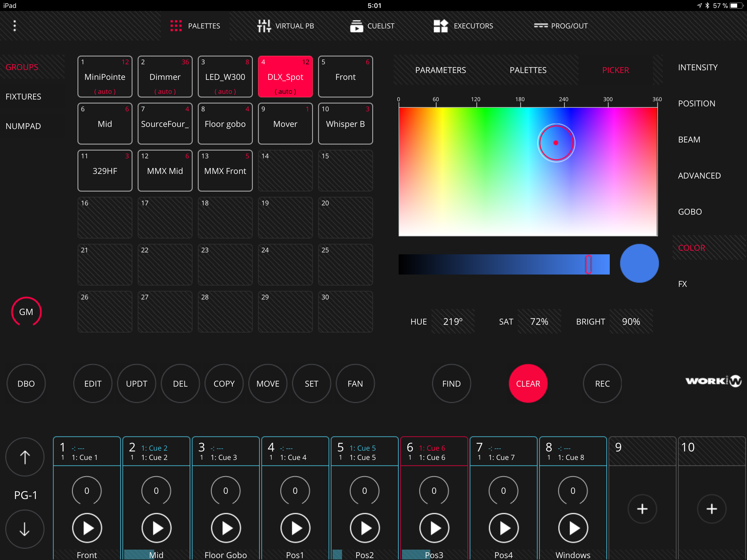Screen dimensions: 747x560
Task: Switch to Virtual PB faders view
Action: click(x=285, y=26)
